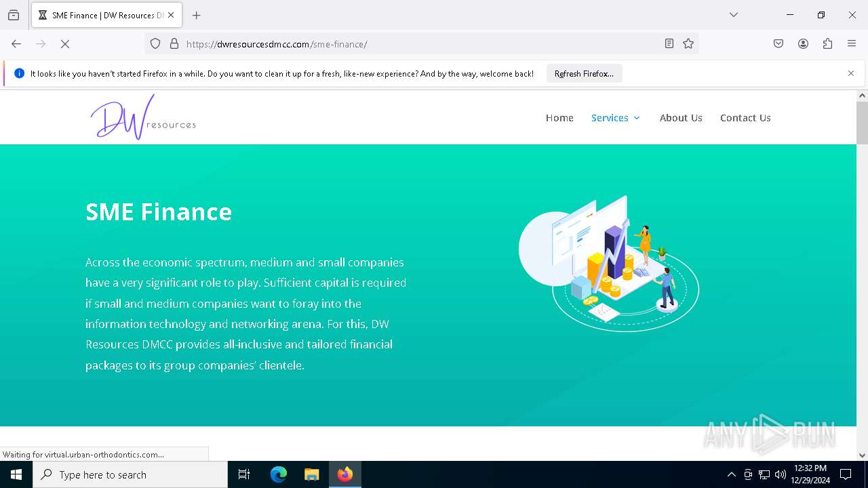Click the Firefox taskbar icon
The image size is (868, 488).
(x=345, y=474)
